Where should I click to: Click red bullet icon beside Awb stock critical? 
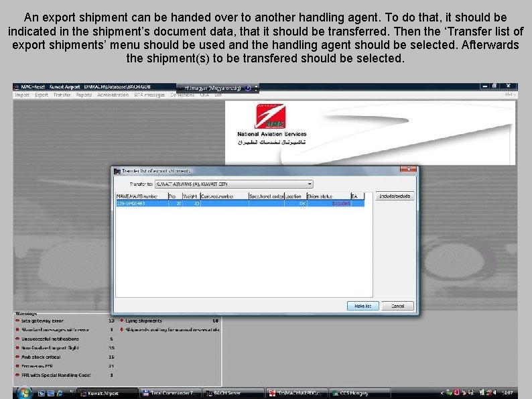click(17, 357)
